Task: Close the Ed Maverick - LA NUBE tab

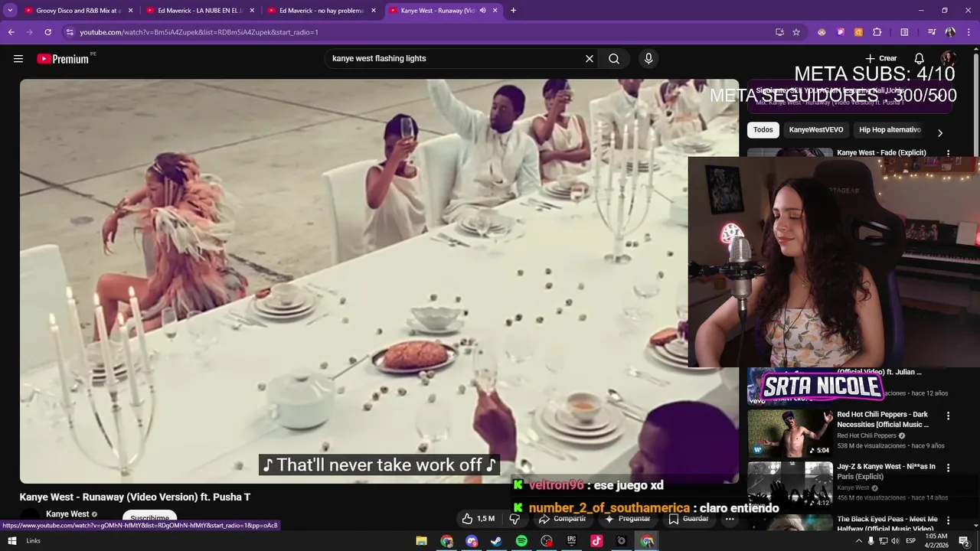Action: [252, 11]
